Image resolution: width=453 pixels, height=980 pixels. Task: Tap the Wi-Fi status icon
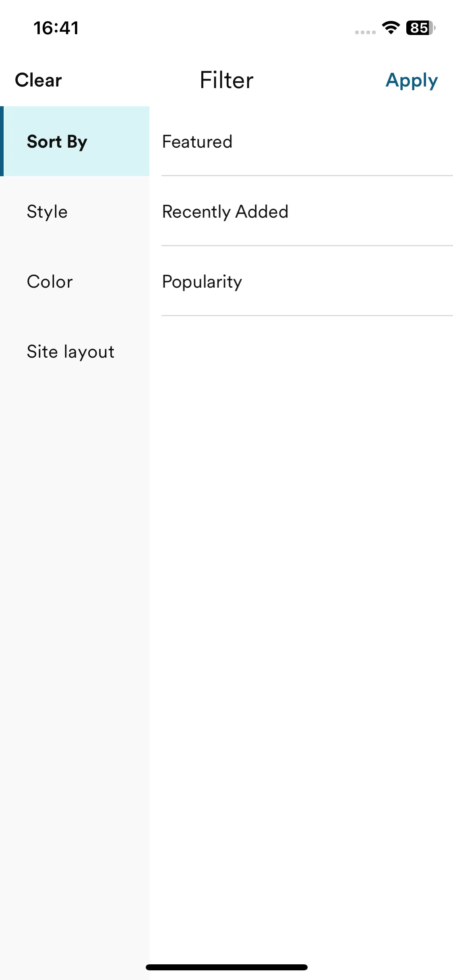tap(391, 28)
